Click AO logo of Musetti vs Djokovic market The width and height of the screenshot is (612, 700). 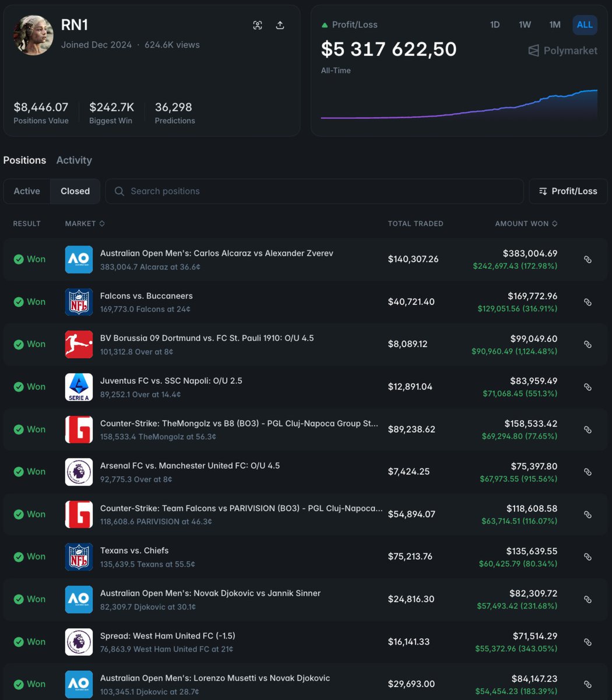tap(79, 684)
